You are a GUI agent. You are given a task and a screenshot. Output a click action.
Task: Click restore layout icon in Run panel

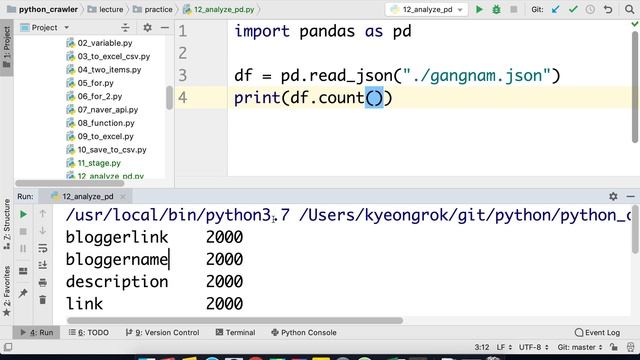click(x=23, y=271)
